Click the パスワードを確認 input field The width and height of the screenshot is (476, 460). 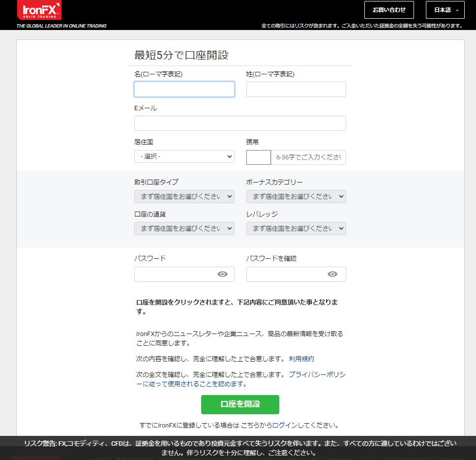click(296, 274)
